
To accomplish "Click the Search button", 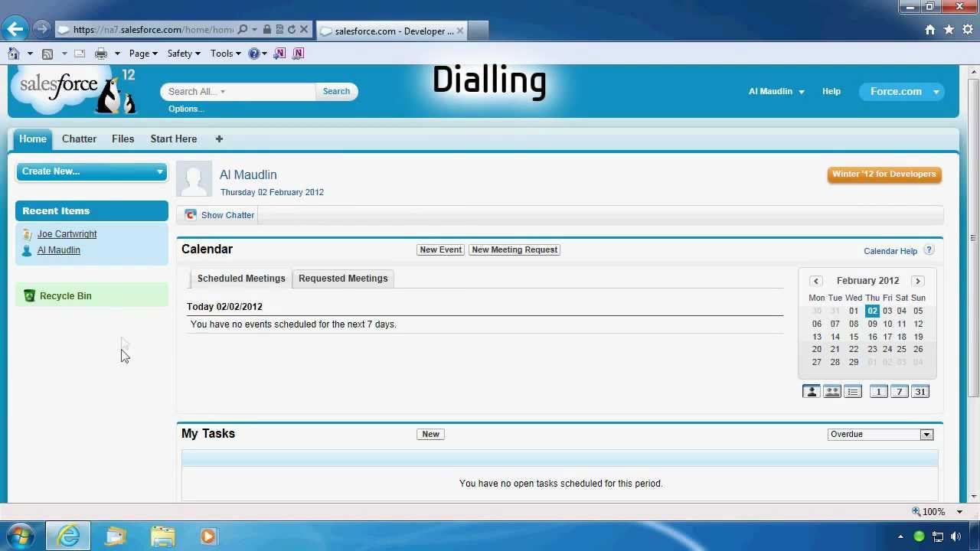I will [x=336, y=91].
